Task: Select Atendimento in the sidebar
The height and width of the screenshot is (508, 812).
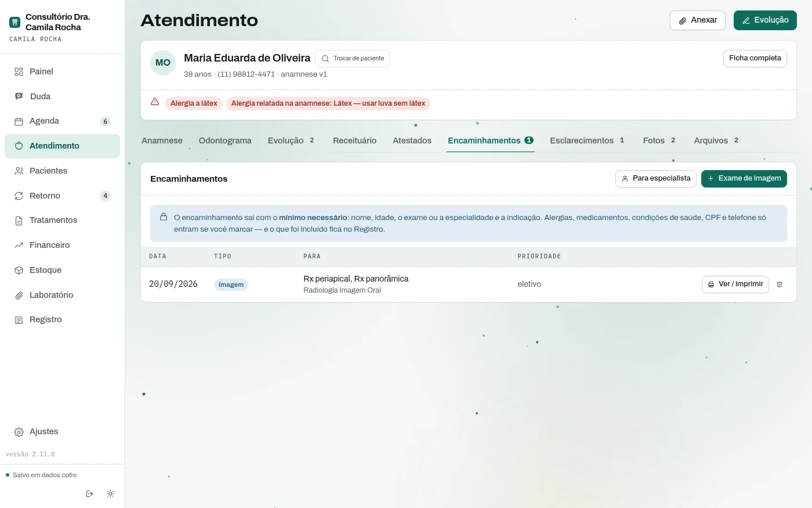Action: tap(62, 146)
